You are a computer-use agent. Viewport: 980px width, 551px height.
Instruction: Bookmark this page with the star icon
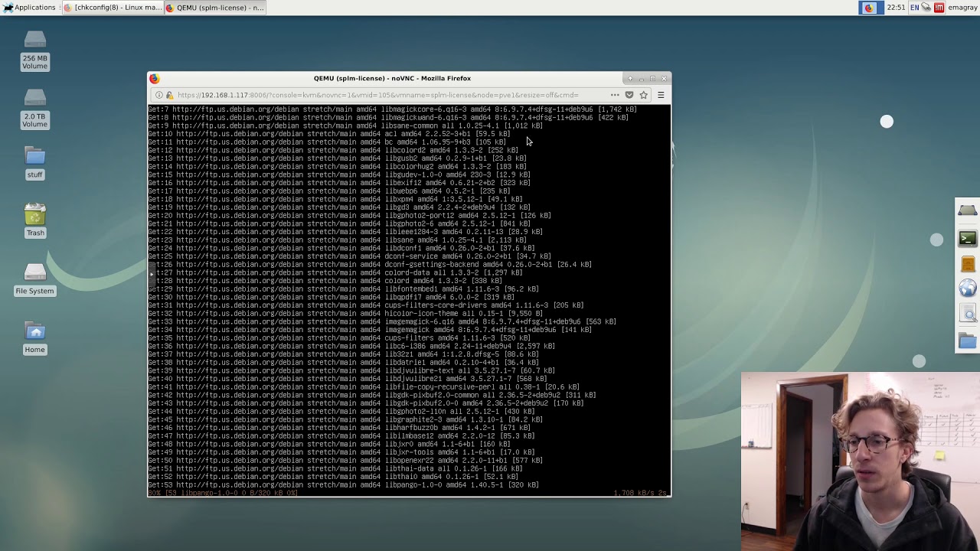point(644,95)
